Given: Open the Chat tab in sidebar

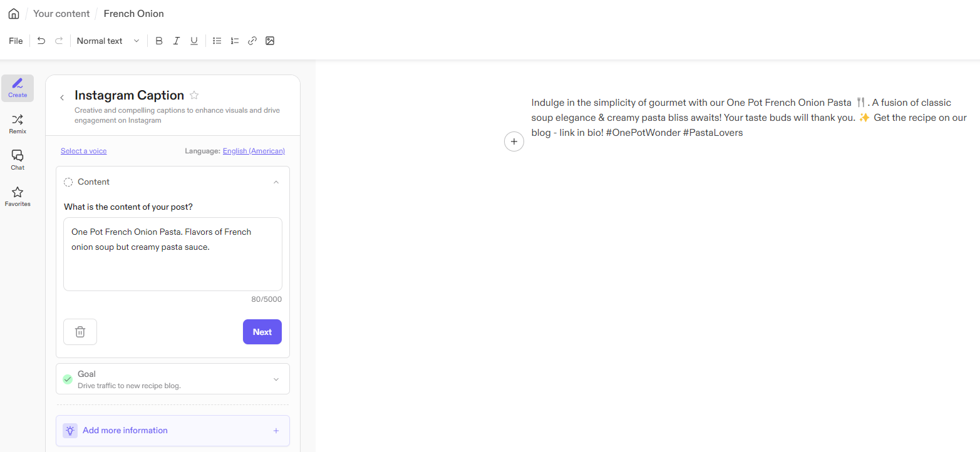Looking at the screenshot, I should click(x=18, y=160).
